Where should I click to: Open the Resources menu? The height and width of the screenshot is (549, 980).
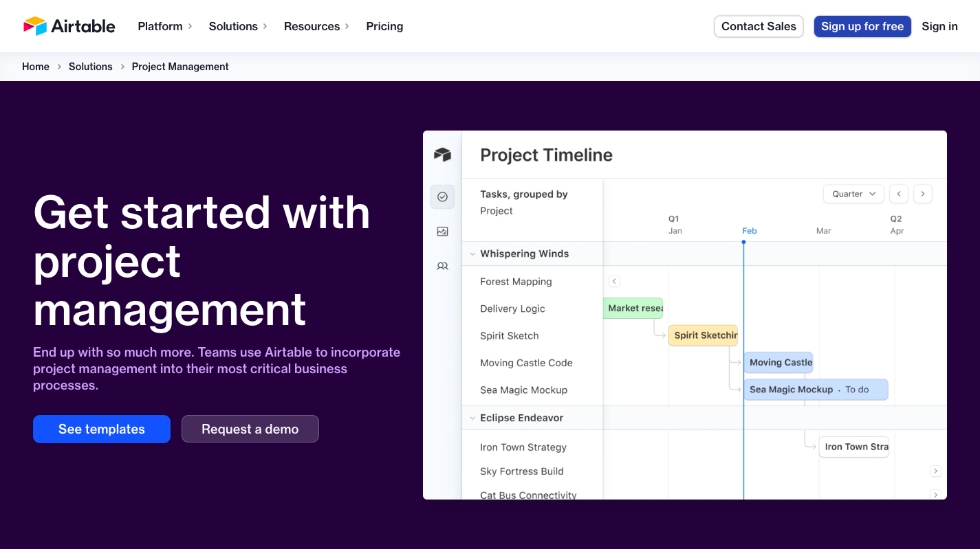[x=312, y=26]
